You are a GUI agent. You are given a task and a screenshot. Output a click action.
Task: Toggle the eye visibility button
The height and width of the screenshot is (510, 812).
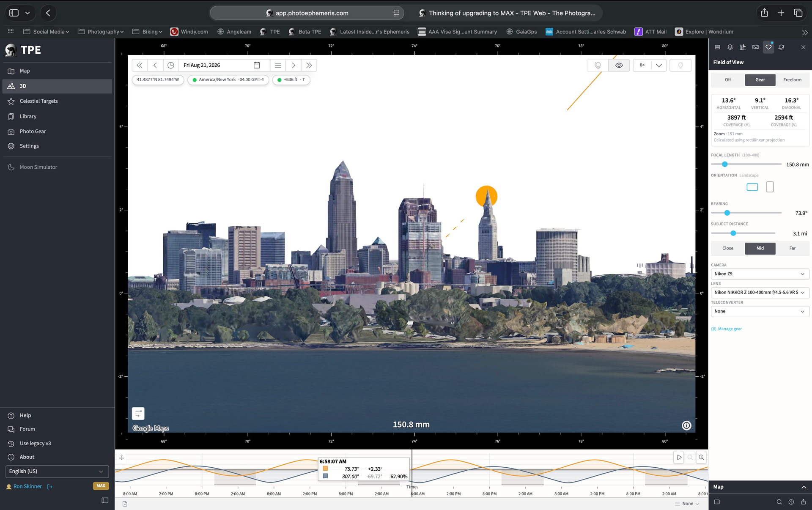tap(619, 65)
